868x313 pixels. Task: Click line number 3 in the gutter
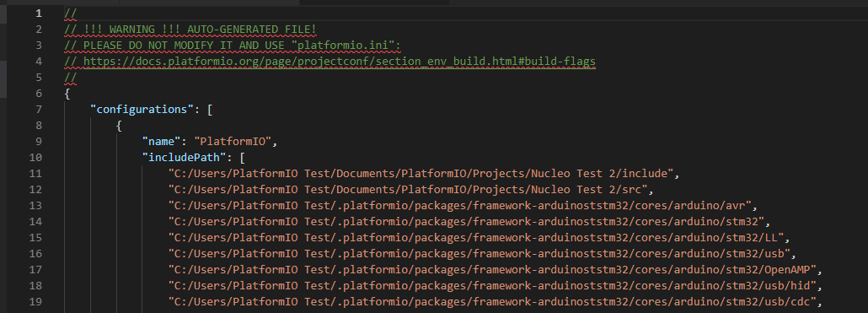39,45
